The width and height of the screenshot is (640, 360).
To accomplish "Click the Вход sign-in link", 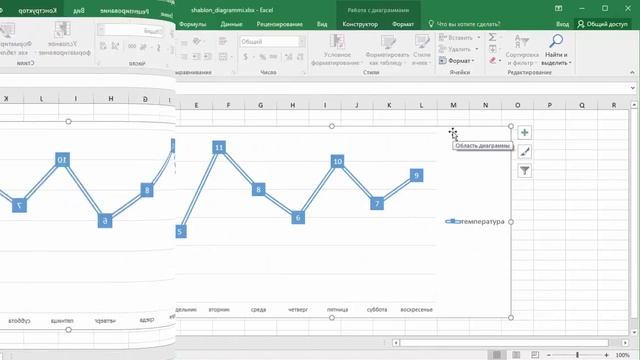I will pyautogui.click(x=562, y=24).
